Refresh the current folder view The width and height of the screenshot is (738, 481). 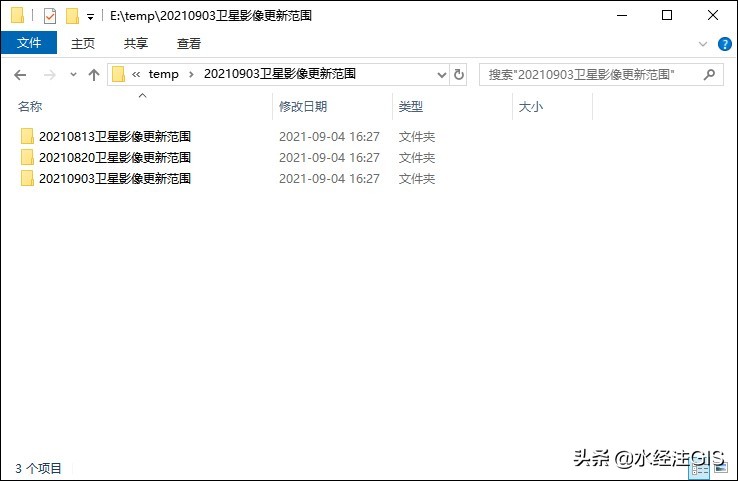458,74
